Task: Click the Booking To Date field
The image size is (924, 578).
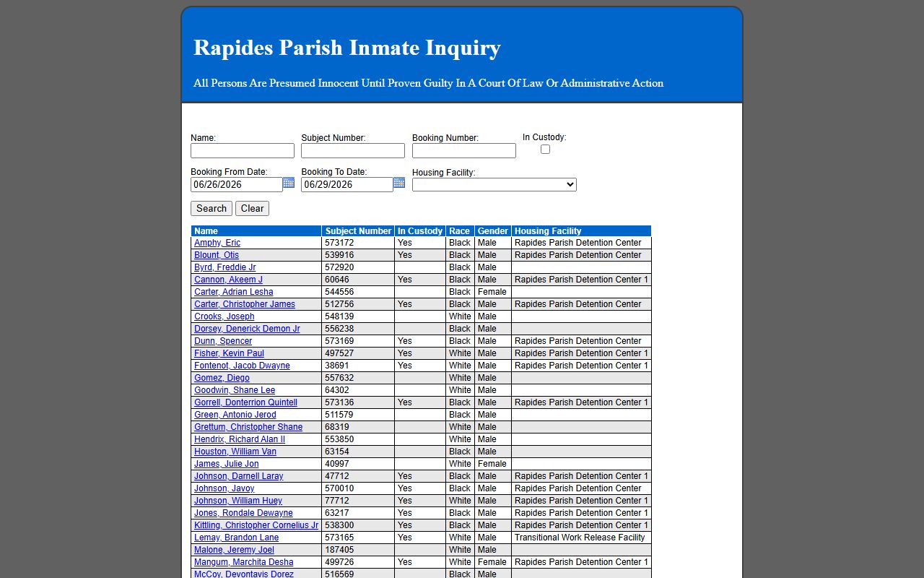Action: pos(347,184)
